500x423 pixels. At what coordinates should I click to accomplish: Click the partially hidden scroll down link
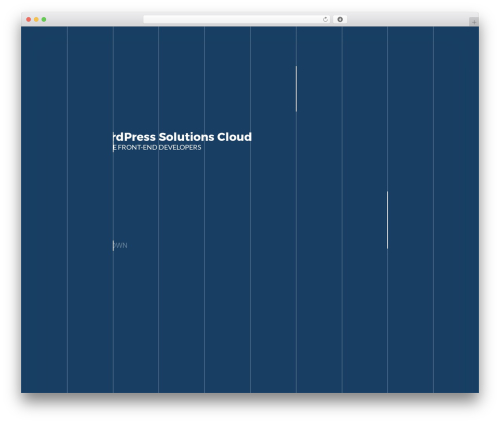pyautogui.click(x=120, y=245)
